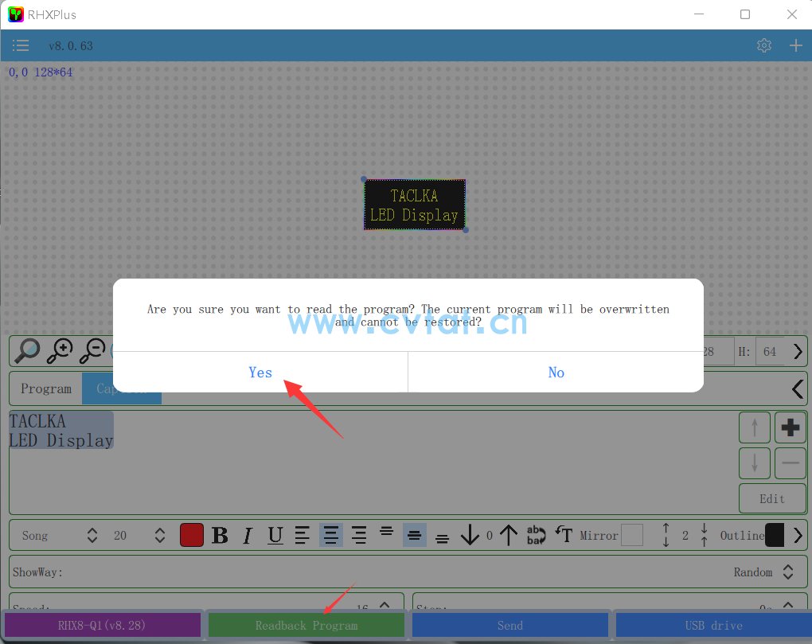Open the settings gear icon
Viewport: 812px width, 644px height.
pyautogui.click(x=764, y=45)
